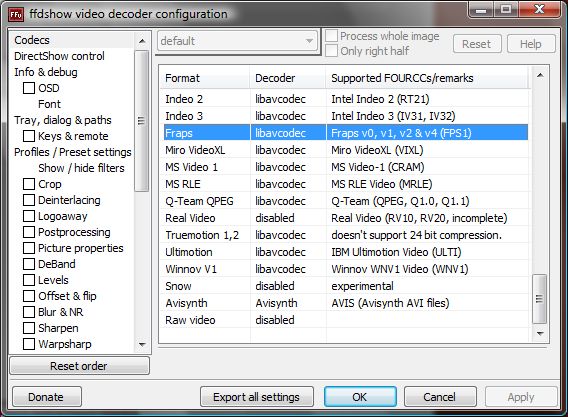
Task: Open decoder dropdown for Real Video row
Action: (x=288, y=218)
